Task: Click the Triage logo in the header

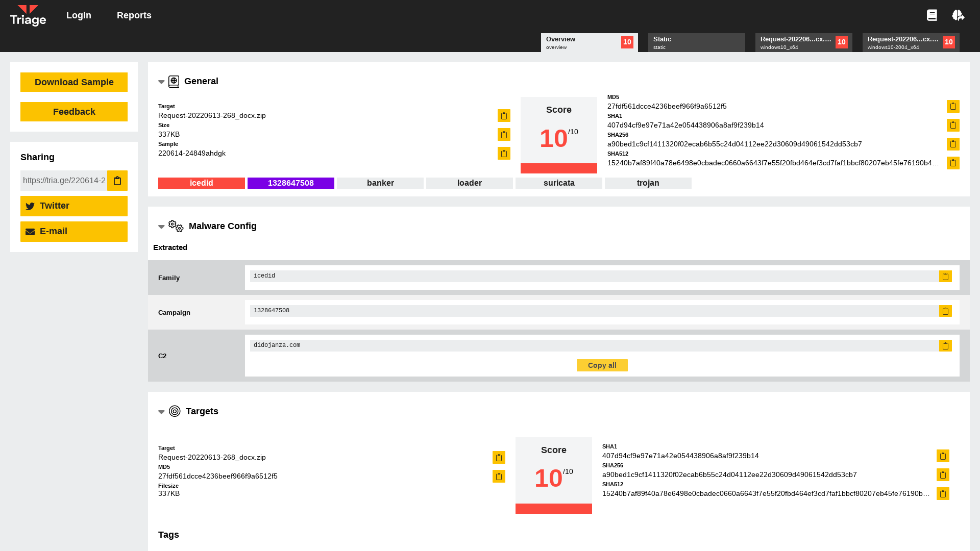Action: (x=28, y=15)
